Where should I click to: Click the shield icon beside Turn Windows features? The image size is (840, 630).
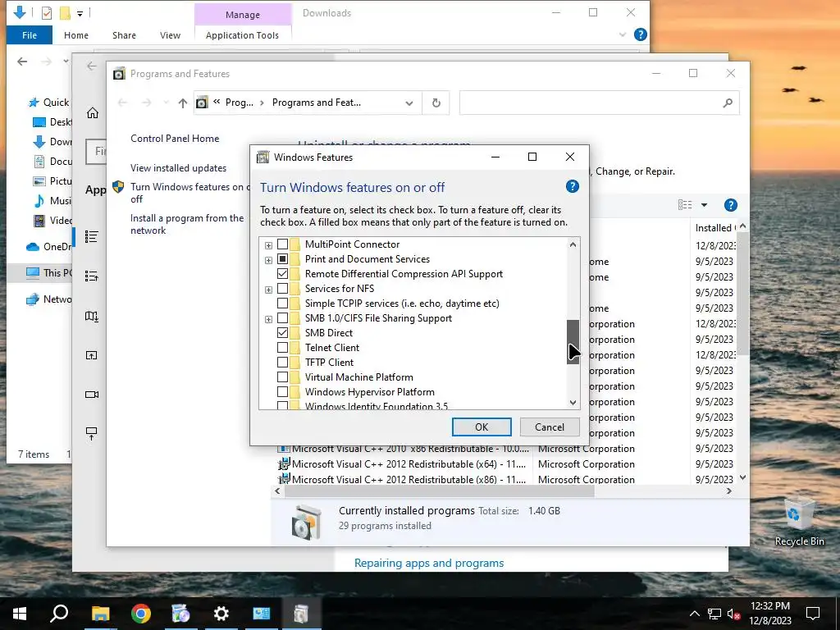118,187
